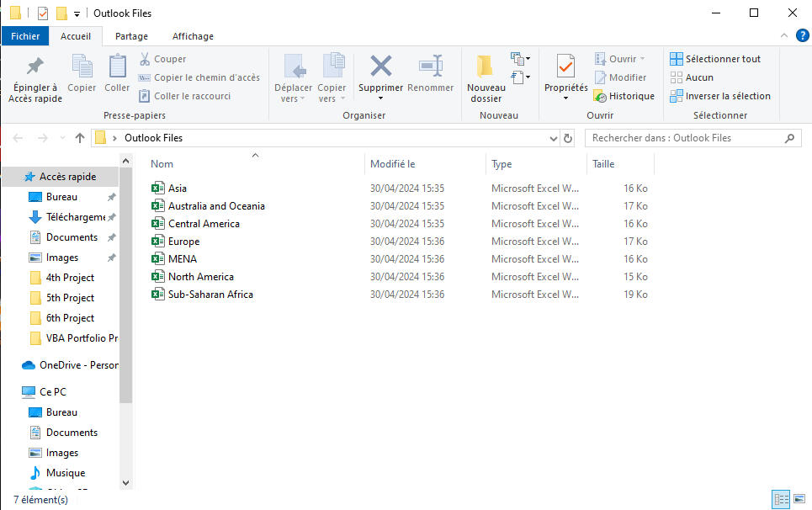Switch to details view toggle in status bar
The image size is (812, 510).
[x=780, y=500]
